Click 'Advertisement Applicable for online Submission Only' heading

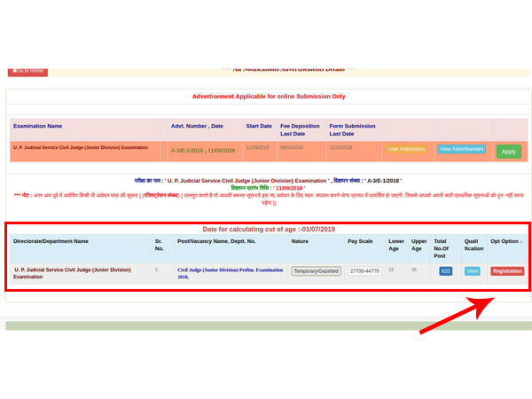269,97
